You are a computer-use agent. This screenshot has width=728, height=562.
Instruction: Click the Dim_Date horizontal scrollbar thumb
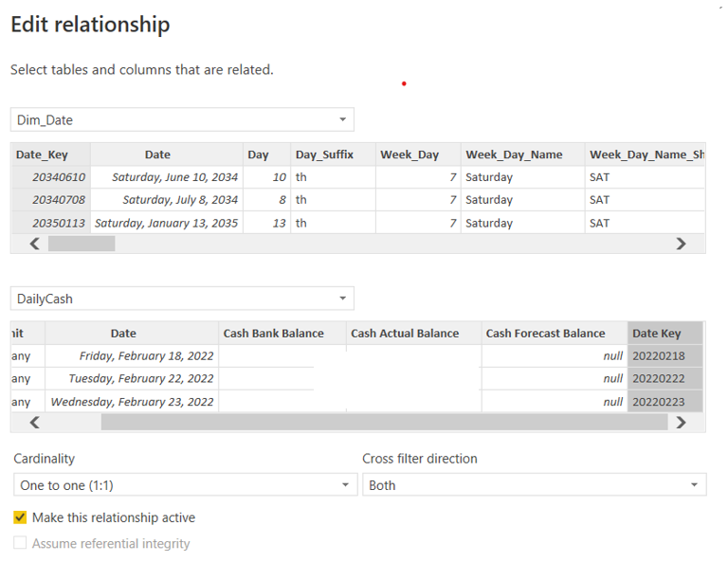pos(82,244)
